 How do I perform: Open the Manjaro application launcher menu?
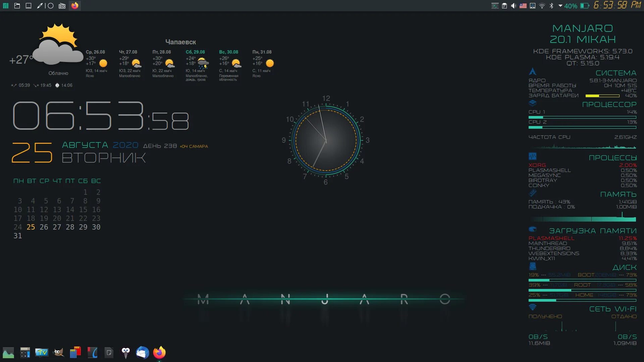click(5, 6)
